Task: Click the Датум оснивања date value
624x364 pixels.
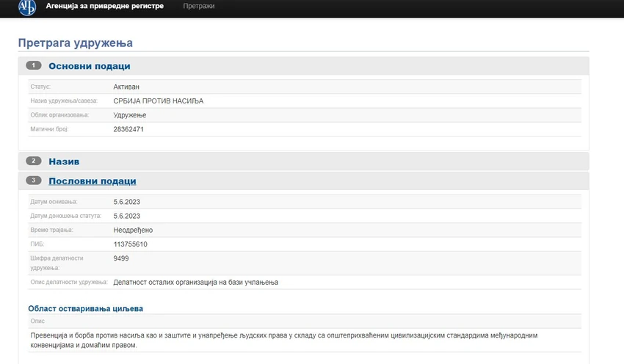Action: pyautogui.click(x=126, y=202)
